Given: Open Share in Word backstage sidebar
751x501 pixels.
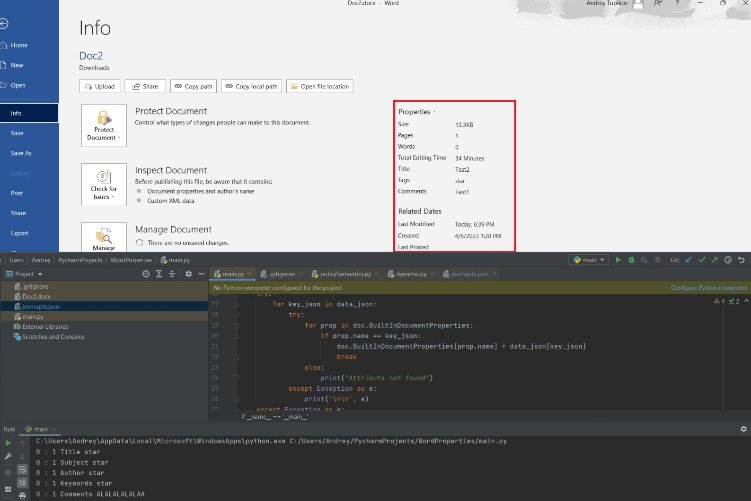Looking at the screenshot, I should pos(18,213).
